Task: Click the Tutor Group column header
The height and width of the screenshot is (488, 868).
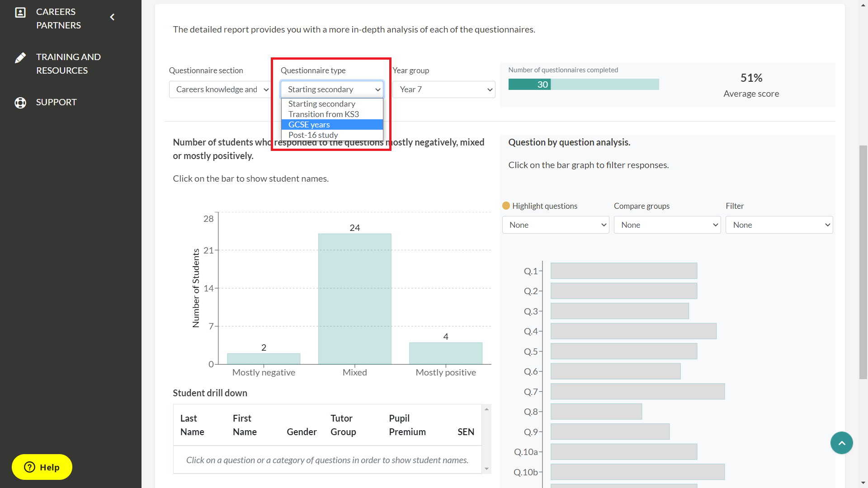Action: coord(343,425)
